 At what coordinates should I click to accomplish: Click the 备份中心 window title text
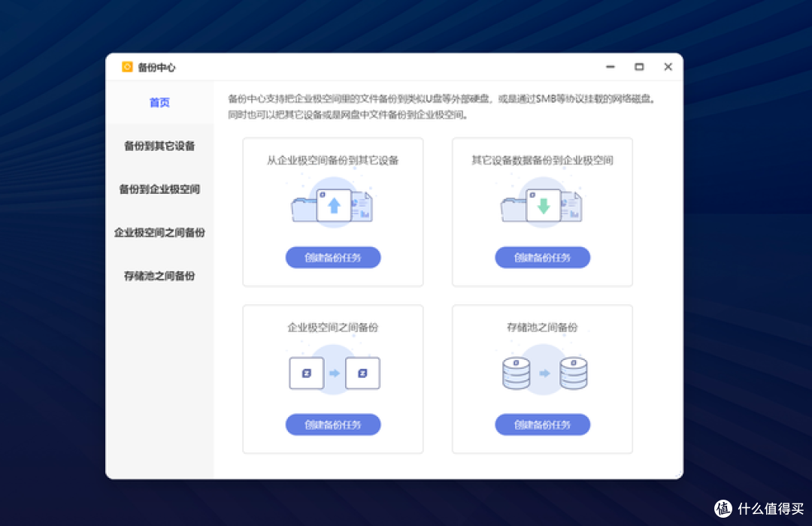tap(157, 68)
